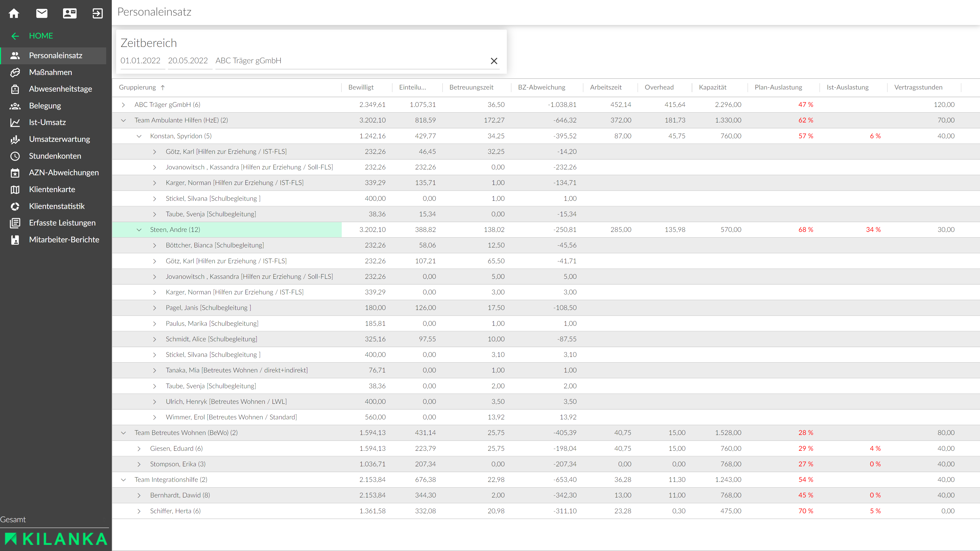Screen dimensions: 980x551
Task: Expand the ABC Träger gGmbH (6) row
Action: (x=123, y=105)
